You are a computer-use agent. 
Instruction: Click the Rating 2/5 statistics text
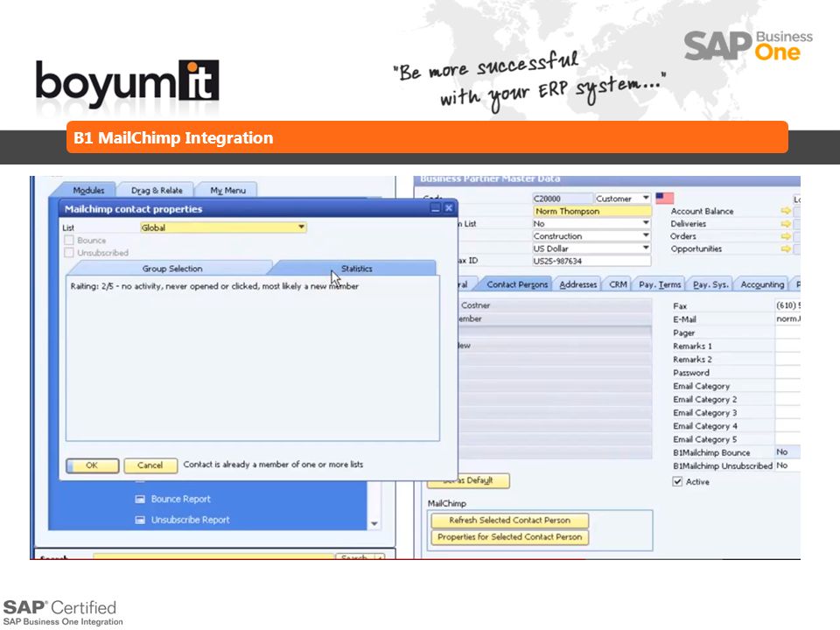[214, 286]
